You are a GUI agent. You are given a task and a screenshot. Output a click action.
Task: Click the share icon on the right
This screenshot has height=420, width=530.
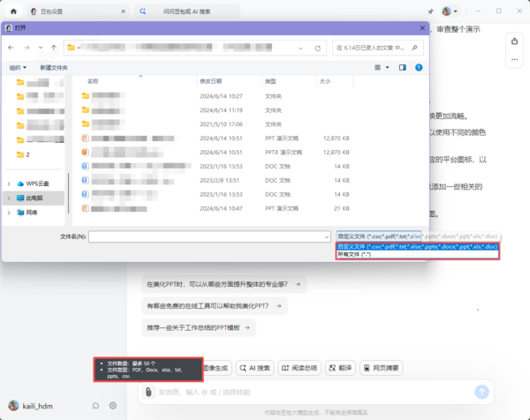514,41
